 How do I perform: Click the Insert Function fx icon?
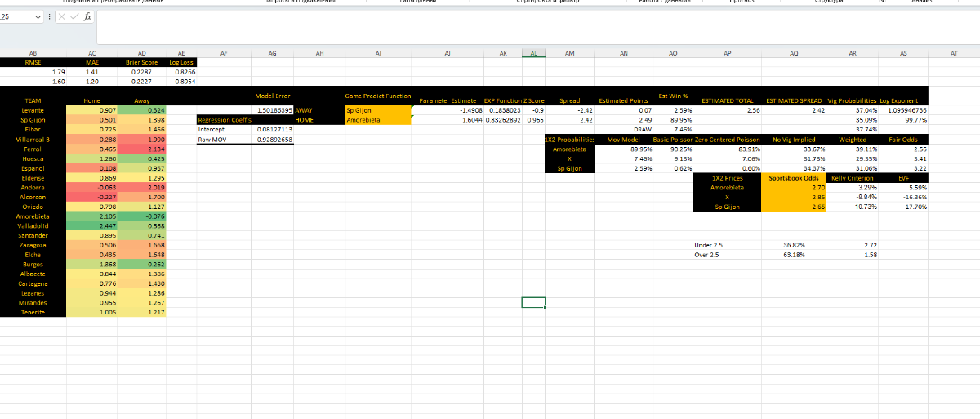click(x=87, y=17)
